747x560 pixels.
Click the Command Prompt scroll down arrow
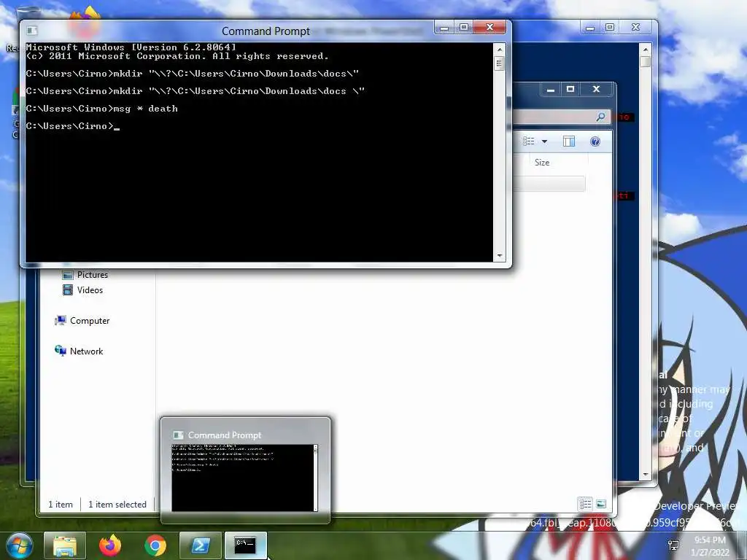(x=499, y=256)
